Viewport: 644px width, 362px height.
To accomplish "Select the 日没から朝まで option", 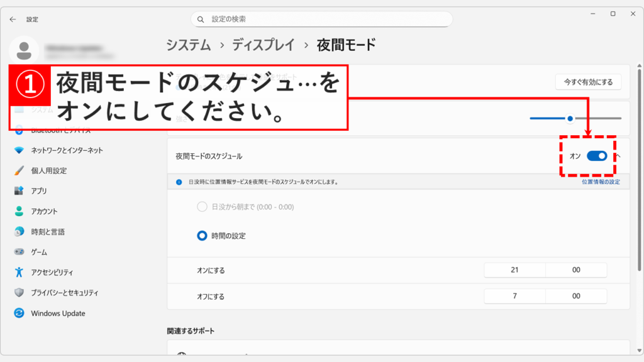I will click(x=203, y=206).
